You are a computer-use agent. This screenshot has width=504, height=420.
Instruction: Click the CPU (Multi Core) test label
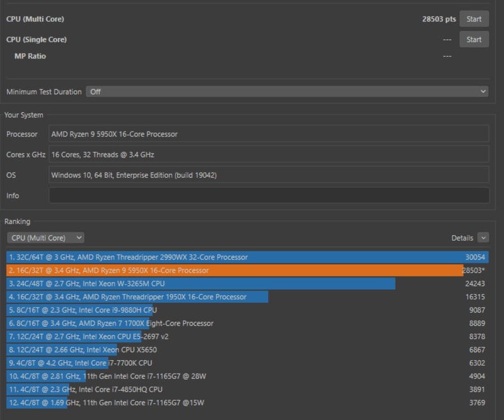[35, 19]
